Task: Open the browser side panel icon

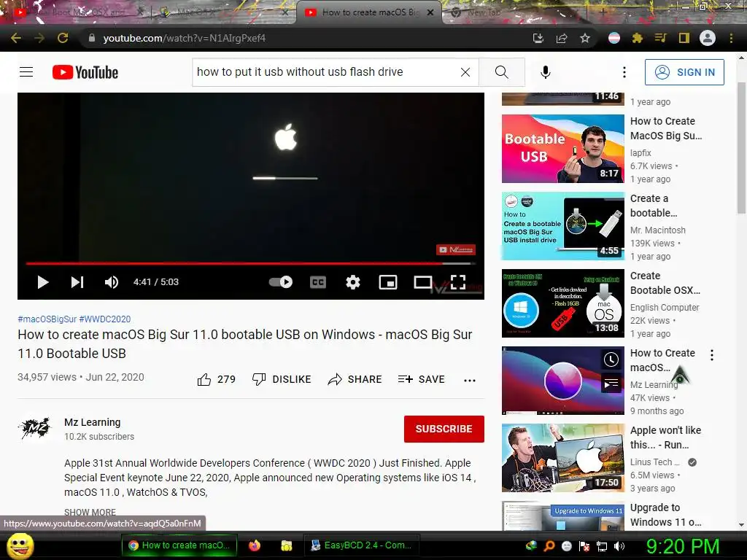Action: [x=684, y=38]
